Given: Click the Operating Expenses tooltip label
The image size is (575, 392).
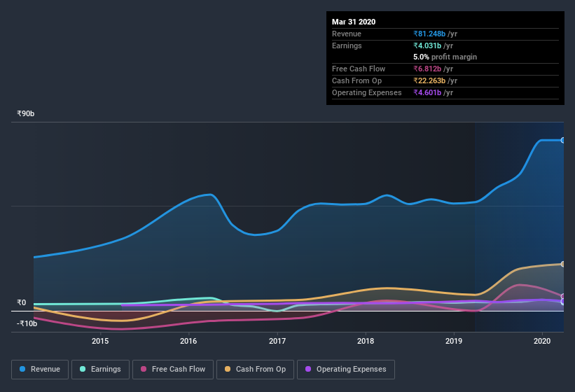Looking at the screenshot, I should coord(367,92).
